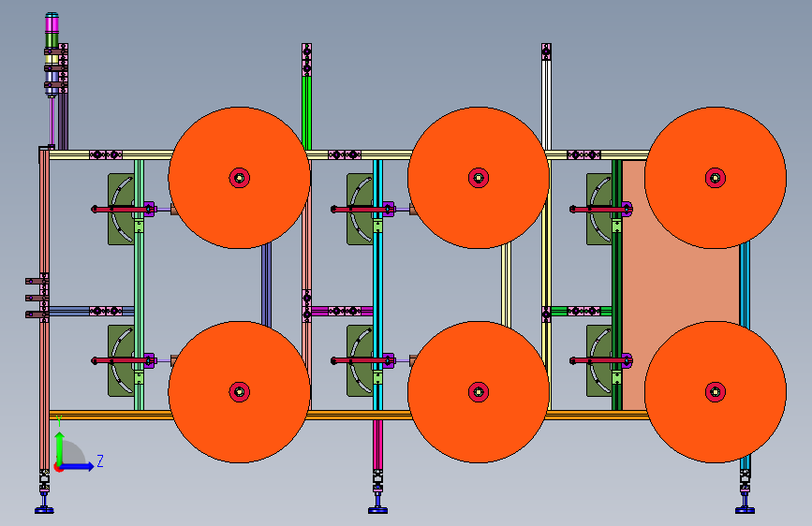Select the salmon vertical frame post on far left
This screenshot has width=812, height=526.
pos(44,311)
